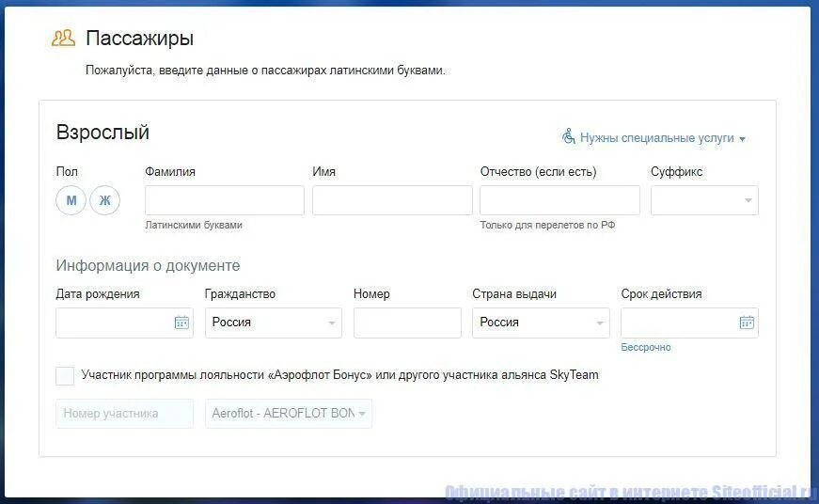Click the Пассажиры title text

pyautogui.click(x=139, y=39)
